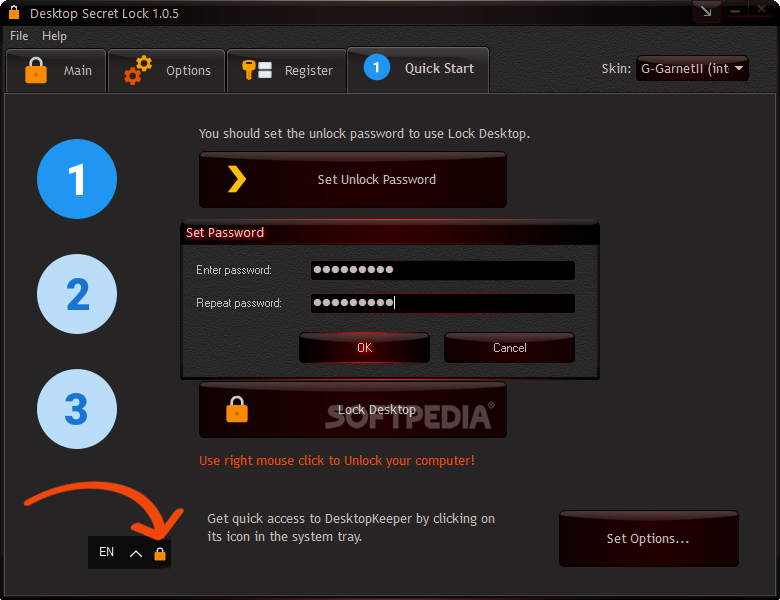This screenshot has height=600, width=780.
Task: Open the Skin dropdown list
Action: 692,69
